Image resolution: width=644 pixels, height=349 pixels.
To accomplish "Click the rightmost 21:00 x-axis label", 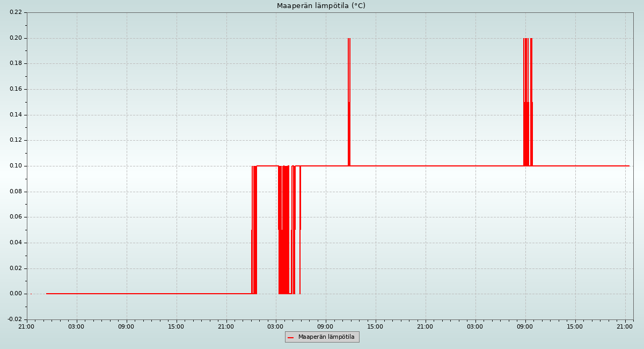I will click(x=625, y=326).
